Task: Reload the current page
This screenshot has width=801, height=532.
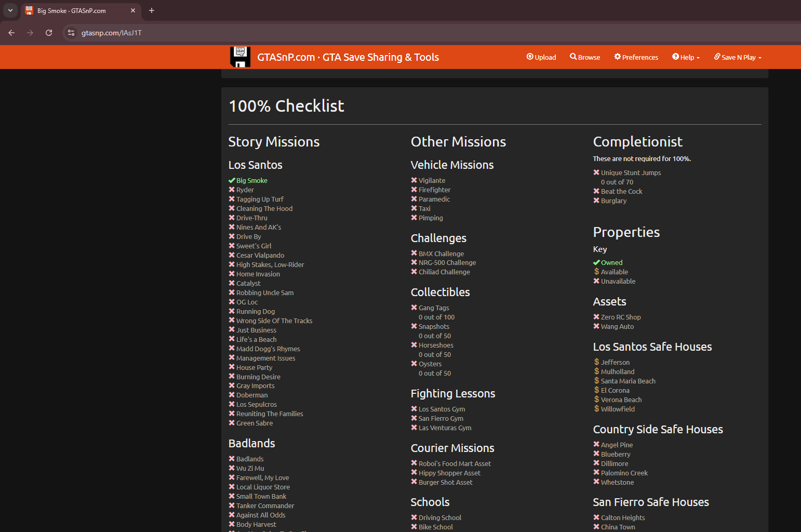Action: 49,33
